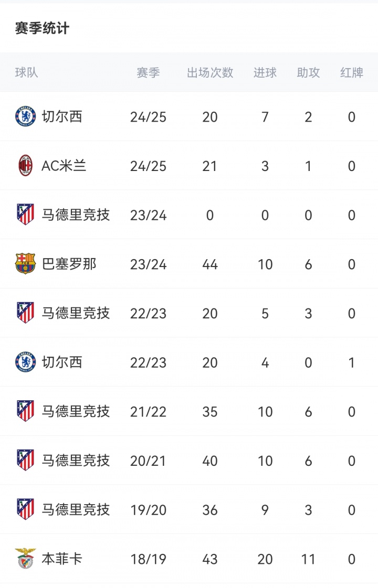Image resolution: width=378 pixels, height=588 pixels.
Task: Click the 赛季统计 section title
Action: (42, 28)
